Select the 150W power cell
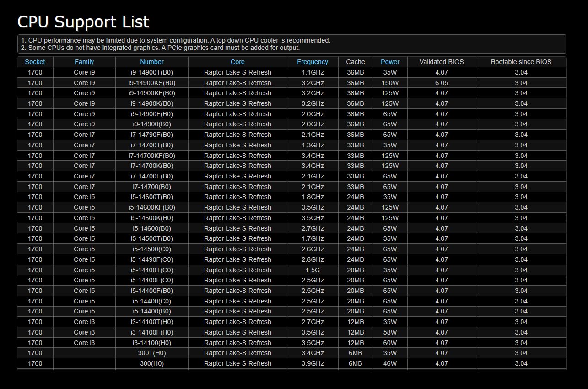Screen dimensions: 588x389 (390, 83)
